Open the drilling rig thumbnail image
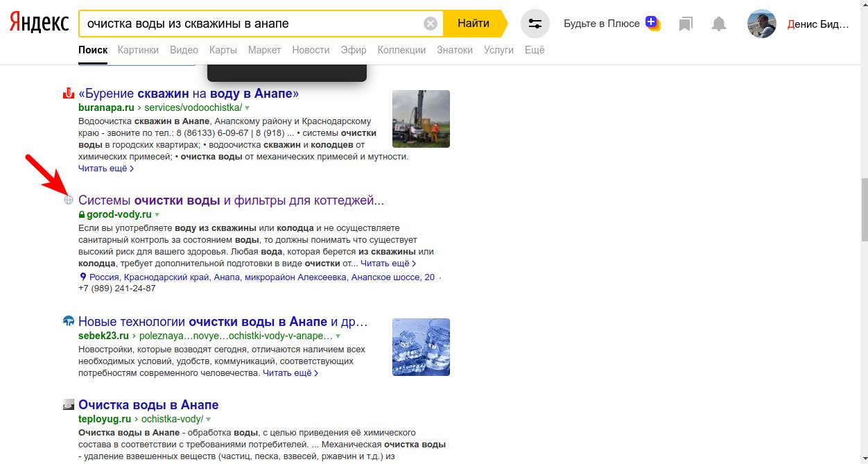Screen dimensions: 868x464 pyautogui.click(x=421, y=119)
